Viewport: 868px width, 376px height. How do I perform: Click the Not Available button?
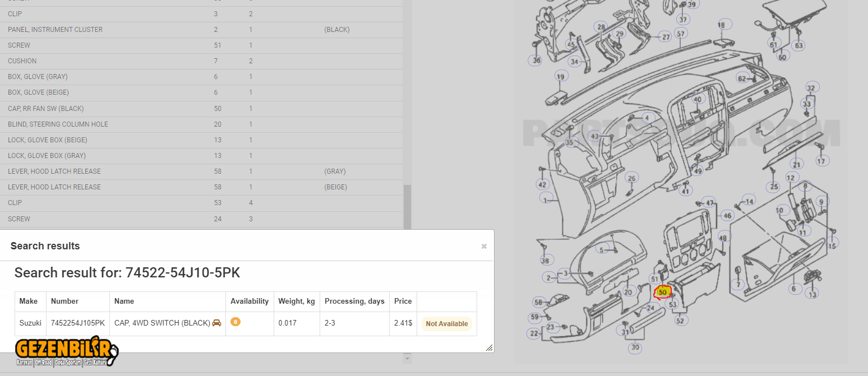point(446,324)
